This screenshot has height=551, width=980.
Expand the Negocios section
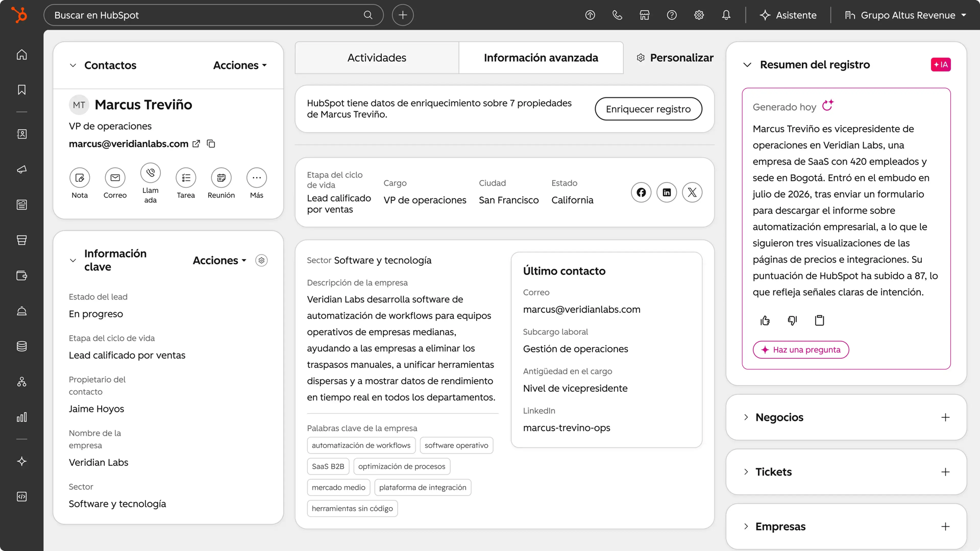click(746, 417)
